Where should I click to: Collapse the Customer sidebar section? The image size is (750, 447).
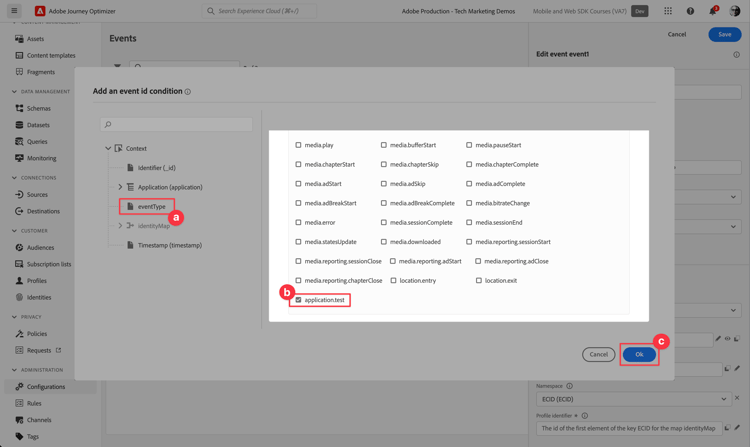coord(14,231)
